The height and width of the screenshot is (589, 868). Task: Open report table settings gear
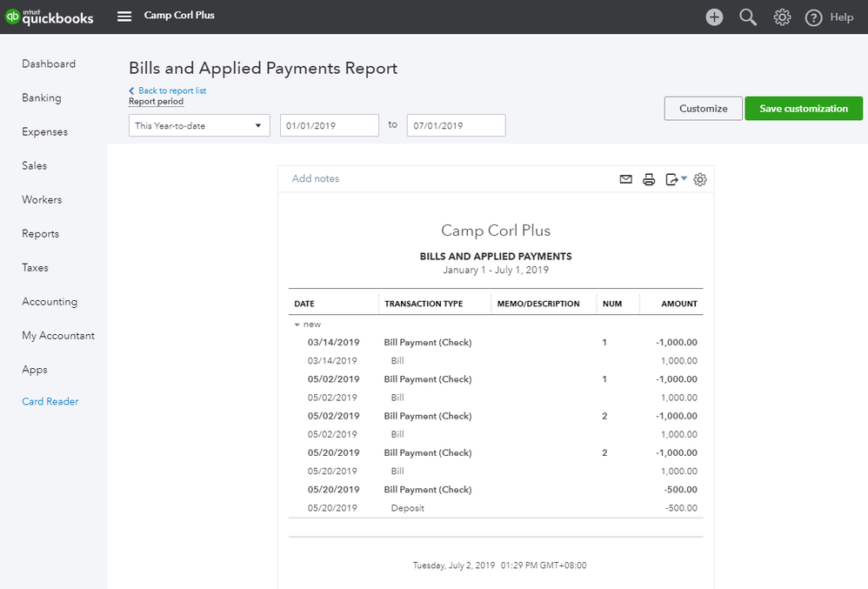tap(700, 179)
